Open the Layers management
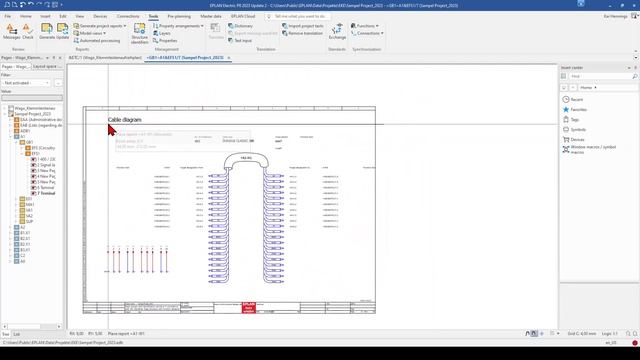Screen dimensions: 640x360 (x=162, y=33)
